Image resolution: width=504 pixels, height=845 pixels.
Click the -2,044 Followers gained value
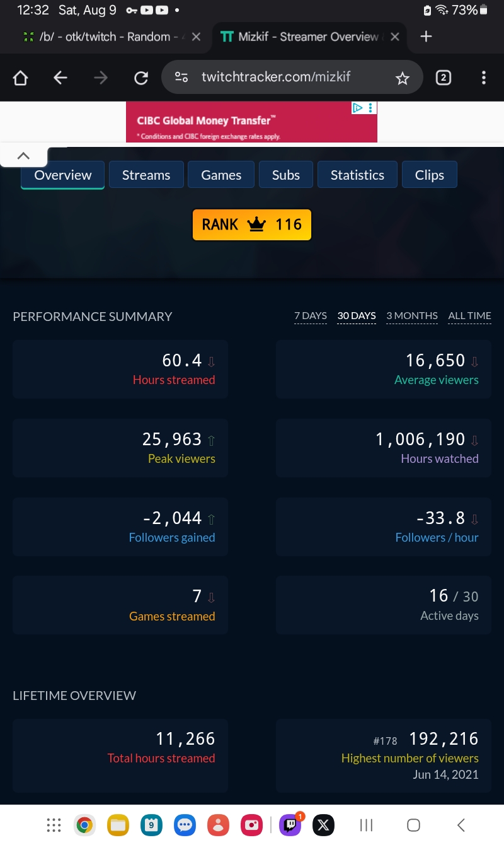tap(172, 518)
